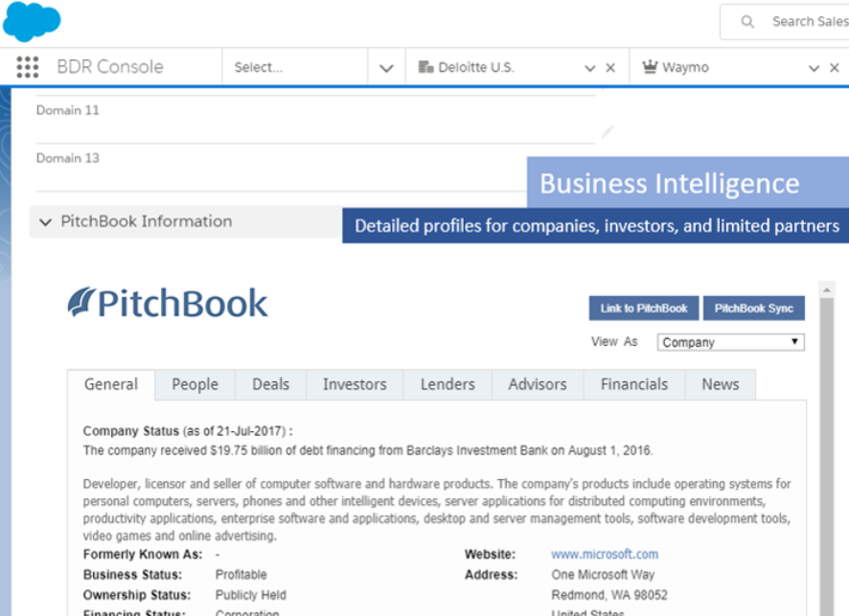Click the Redmond, WA 98052 address line

(609, 595)
